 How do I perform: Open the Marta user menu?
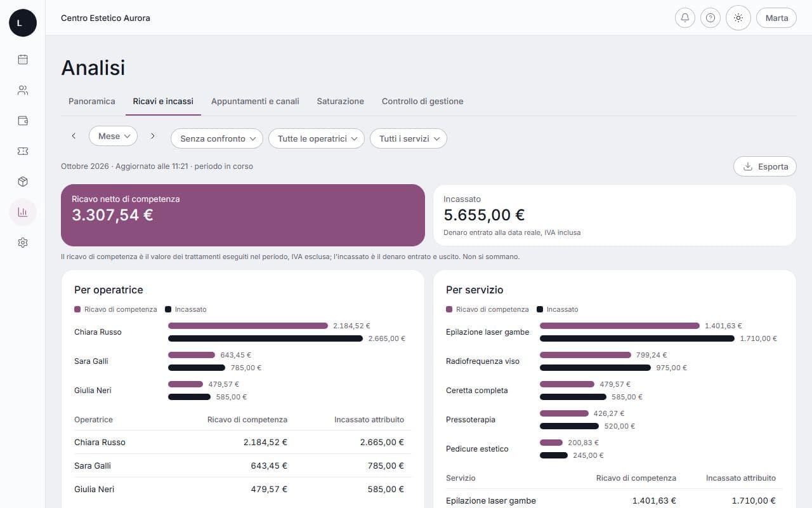[x=776, y=18]
